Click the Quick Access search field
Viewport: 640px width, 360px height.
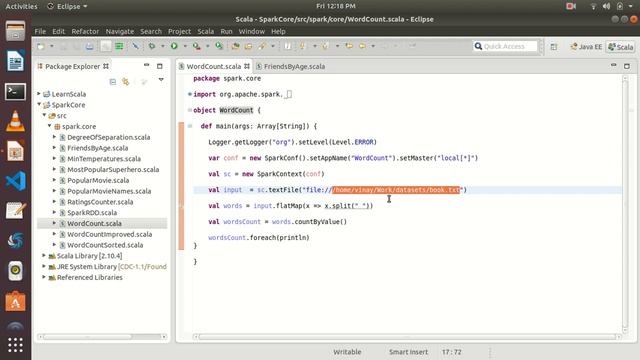pyautogui.click(x=505, y=47)
